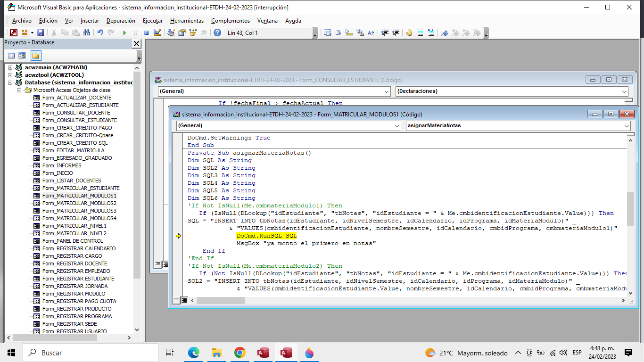Click the Reset blue square stop icon
The image size is (644, 362).
point(146,33)
